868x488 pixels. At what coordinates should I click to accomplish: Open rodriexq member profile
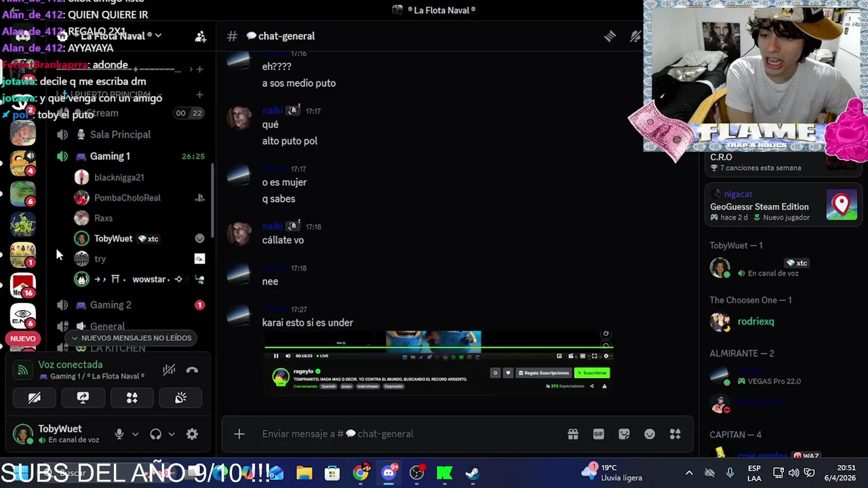[x=755, y=321]
